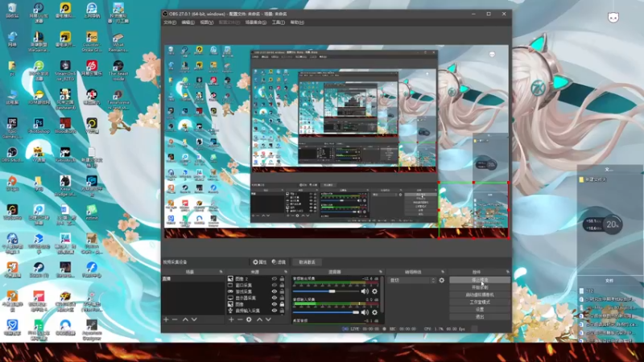
Task: Select 显示器采集 source row
Action: tap(256, 298)
